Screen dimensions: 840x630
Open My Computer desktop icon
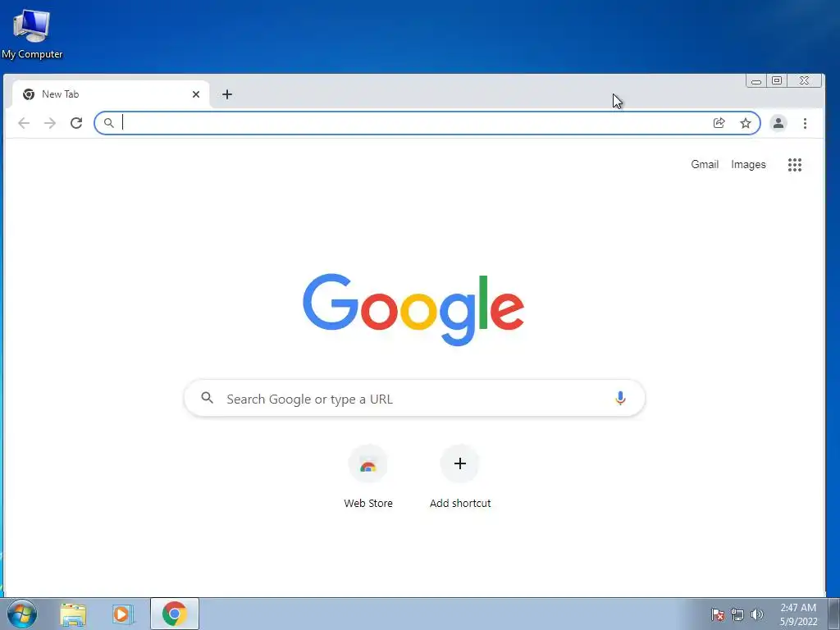32,33
